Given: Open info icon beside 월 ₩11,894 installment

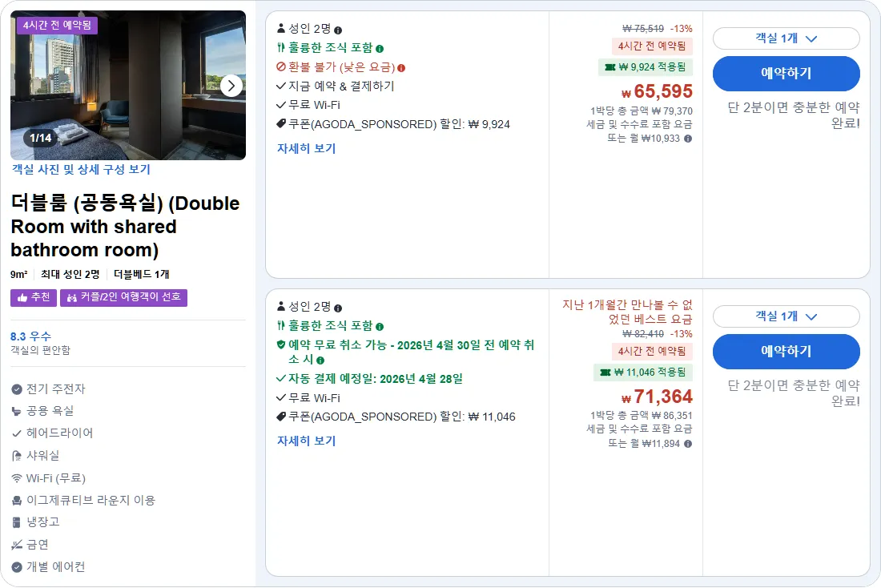Looking at the screenshot, I should coord(688,444).
